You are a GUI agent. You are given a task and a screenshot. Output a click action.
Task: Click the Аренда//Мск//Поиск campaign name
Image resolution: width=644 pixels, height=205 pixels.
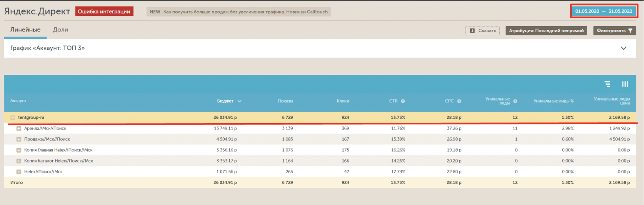point(45,128)
